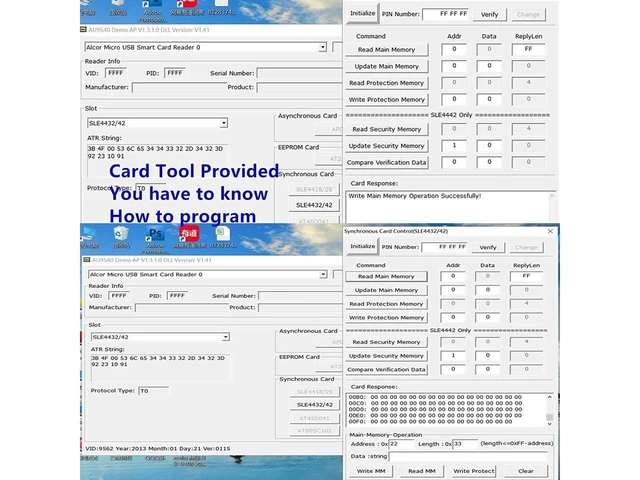The width and height of the screenshot is (640, 480).
Task: Click Initialize in the upper card control panel
Action: tap(362, 13)
